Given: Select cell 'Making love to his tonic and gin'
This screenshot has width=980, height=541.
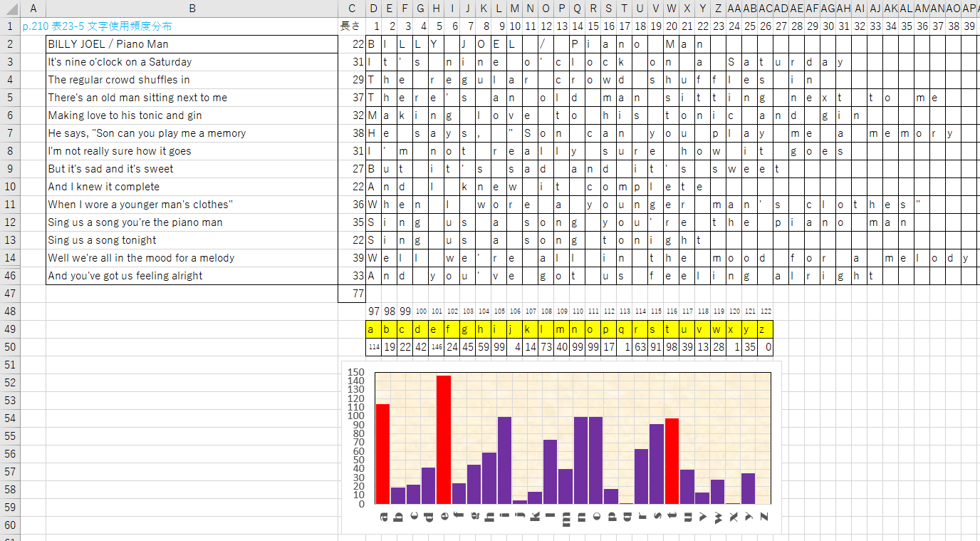Looking at the screenshot, I should coord(192,115).
